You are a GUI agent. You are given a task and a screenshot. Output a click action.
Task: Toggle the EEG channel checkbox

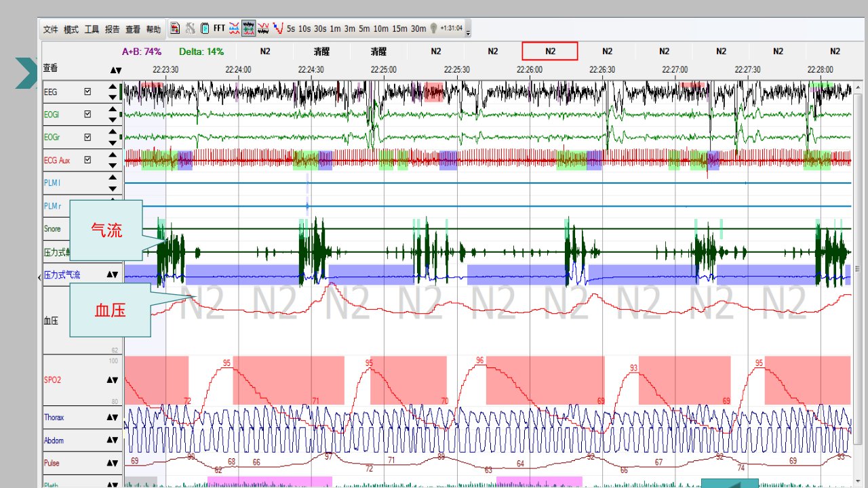click(87, 91)
